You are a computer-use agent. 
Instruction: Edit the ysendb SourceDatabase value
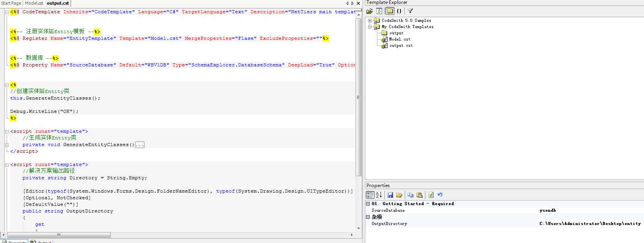click(x=548, y=210)
